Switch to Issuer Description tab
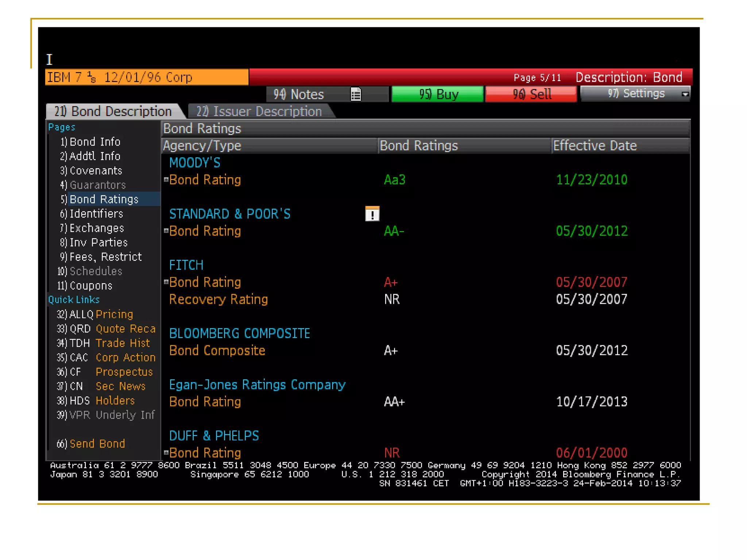747x560 pixels. click(259, 112)
